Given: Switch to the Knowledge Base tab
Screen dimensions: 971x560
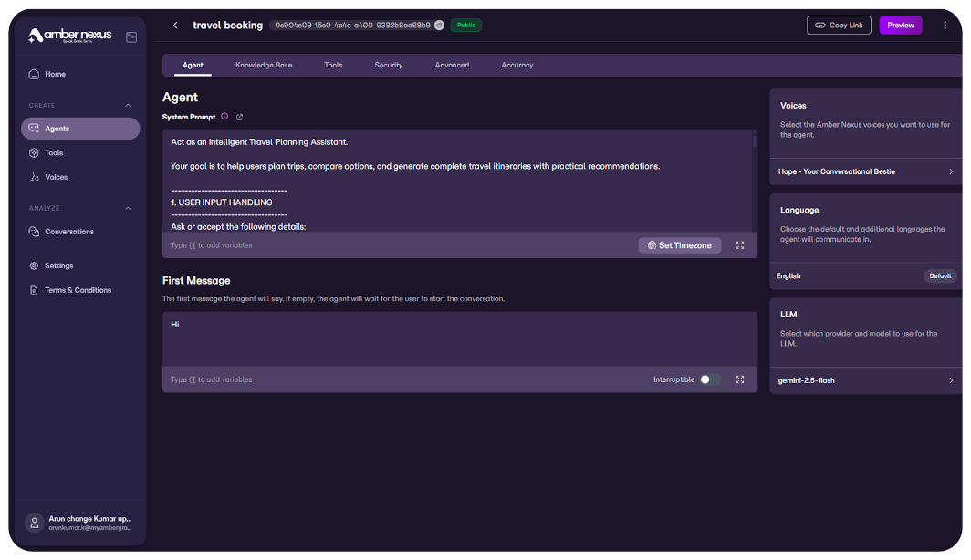Looking at the screenshot, I should pos(264,65).
